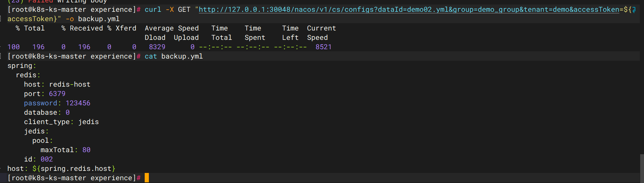Click the maxTotal value 80
Image resolution: width=644 pixels, height=183 pixels.
coord(86,150)
